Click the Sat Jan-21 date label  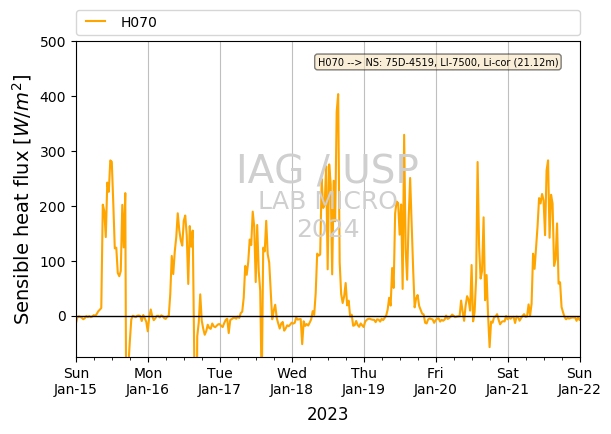(508, 381)
